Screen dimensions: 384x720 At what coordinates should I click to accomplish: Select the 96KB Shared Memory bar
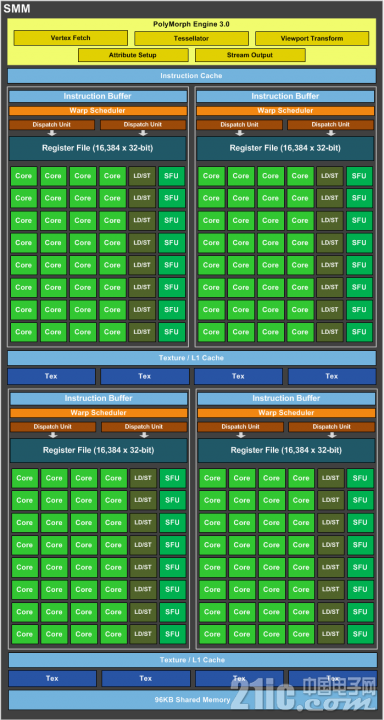tap(192, 700)
